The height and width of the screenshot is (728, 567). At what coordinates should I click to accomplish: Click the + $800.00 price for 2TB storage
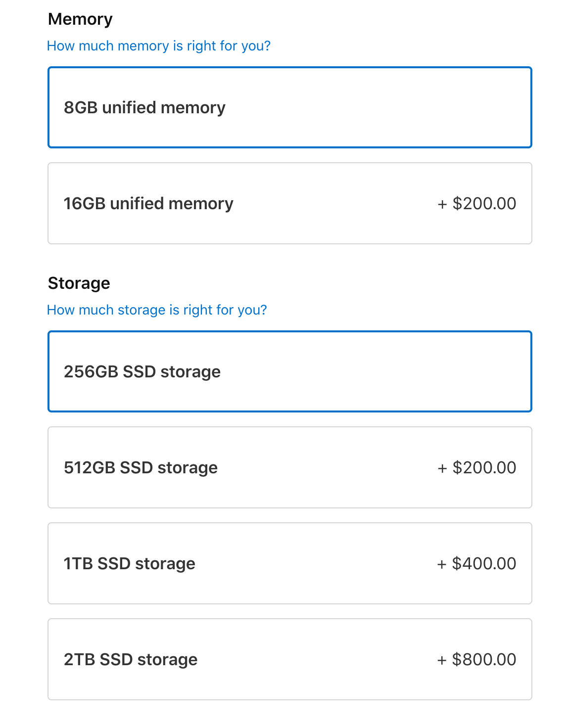(477, 659)
